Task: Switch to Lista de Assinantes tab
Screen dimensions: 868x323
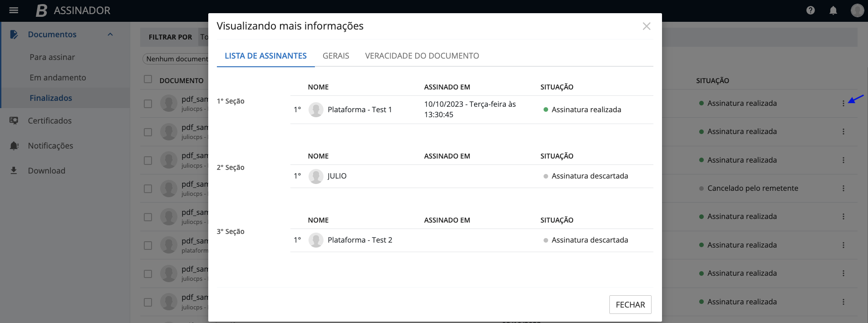Action: [x=266, y=56]
